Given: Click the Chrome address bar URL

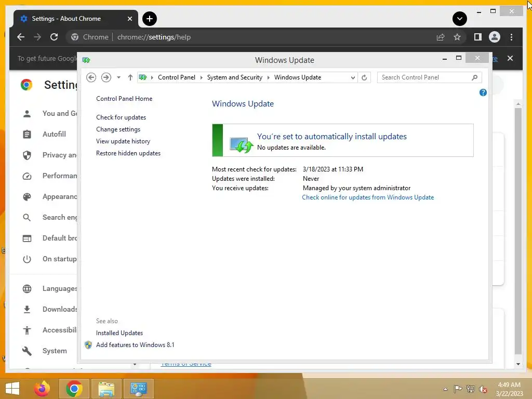Looking at the screenshot, I should coord(154,37).
